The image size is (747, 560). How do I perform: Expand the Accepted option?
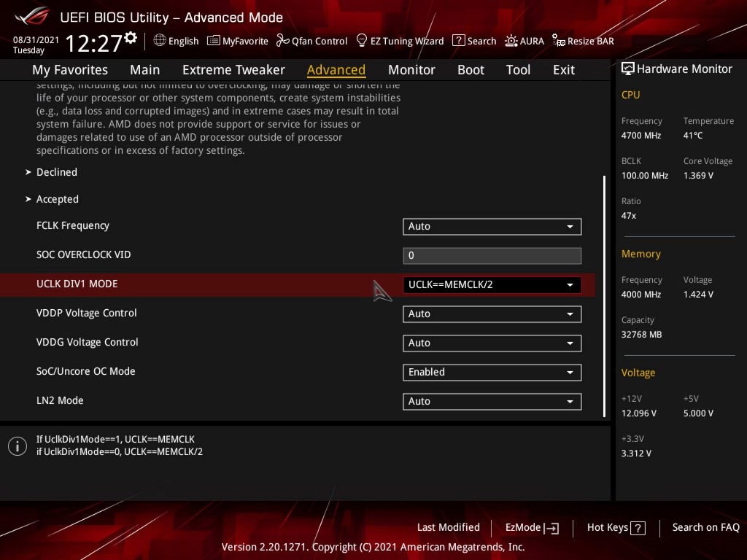[x=57, y=200]
